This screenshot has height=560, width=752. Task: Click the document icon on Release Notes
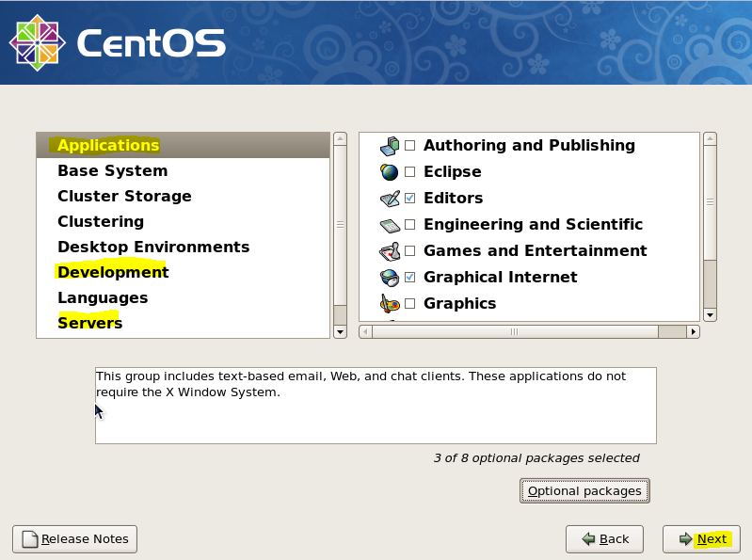pyautogui.click(x=30, y=539)
